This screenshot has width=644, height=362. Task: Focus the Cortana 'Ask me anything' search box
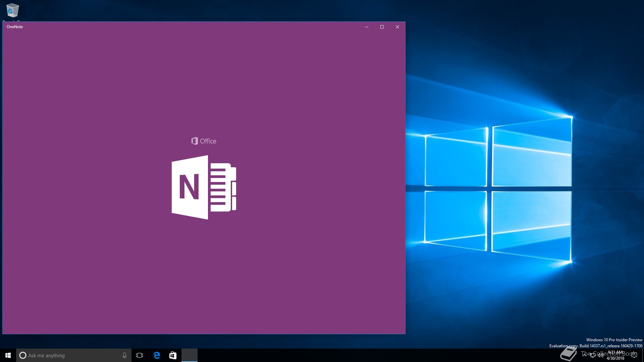(74, 355)
